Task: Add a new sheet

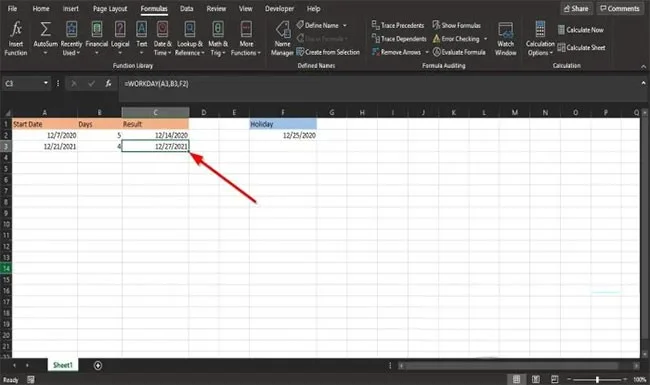Action: point(98,365)
